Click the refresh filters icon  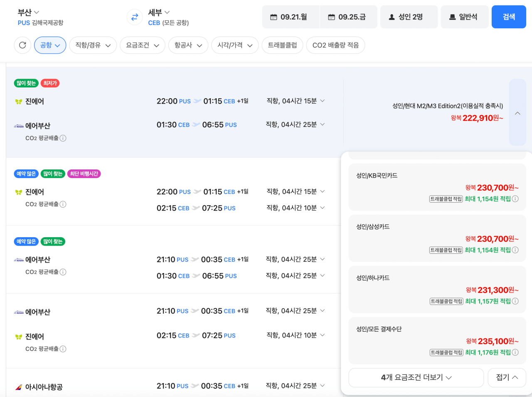[22, 45]
